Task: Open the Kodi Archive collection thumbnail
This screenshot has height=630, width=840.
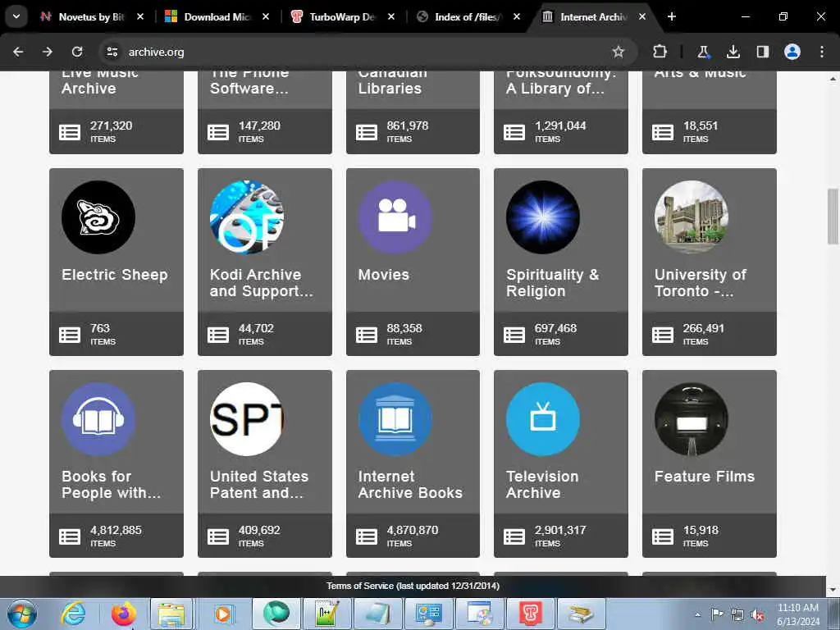Action: 247,217
